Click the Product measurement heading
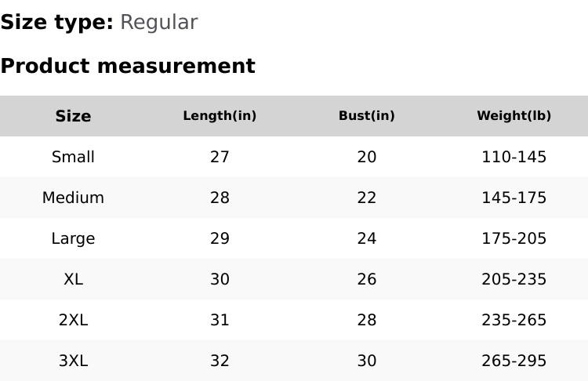 coord(128,66)
